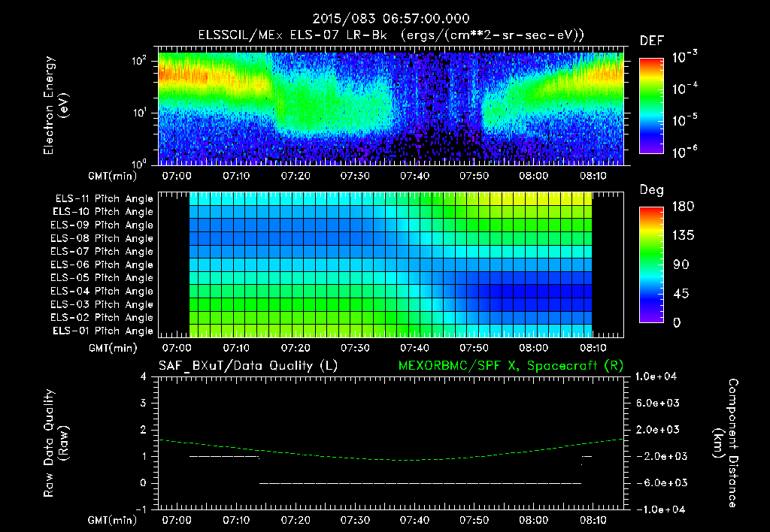Click the 10^-3 value on the DEF color bar
Image resolution: width=770 pixels, height=532 pixels.
coord(684,57)
